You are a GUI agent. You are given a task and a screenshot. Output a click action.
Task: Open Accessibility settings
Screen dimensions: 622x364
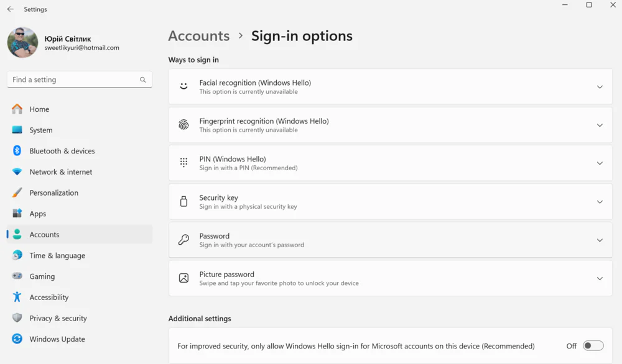[80, 297]
